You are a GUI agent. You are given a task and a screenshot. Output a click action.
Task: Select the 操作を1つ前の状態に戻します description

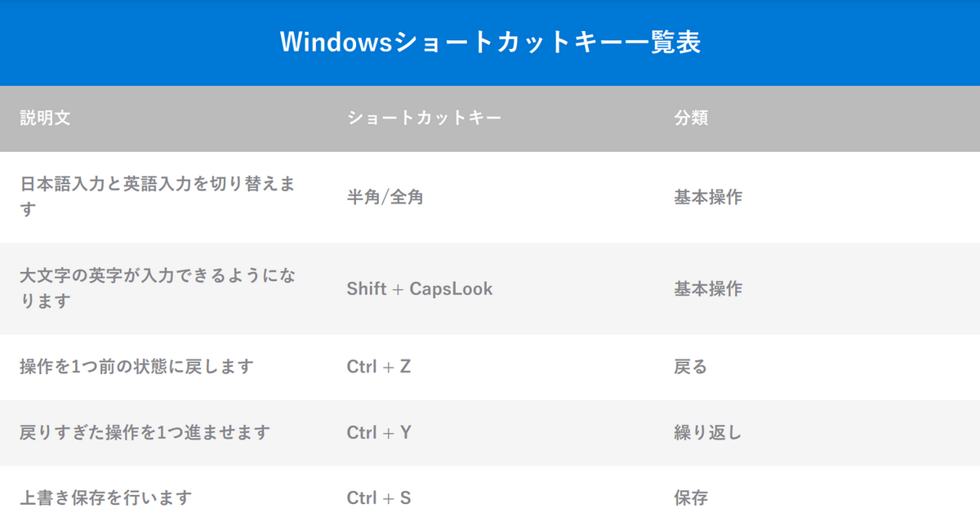(136, 367)
